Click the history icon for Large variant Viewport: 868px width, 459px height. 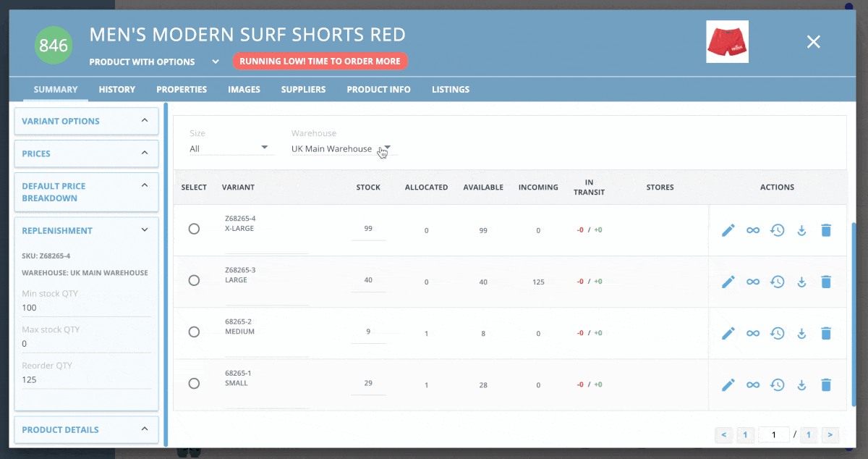(777, 282)
